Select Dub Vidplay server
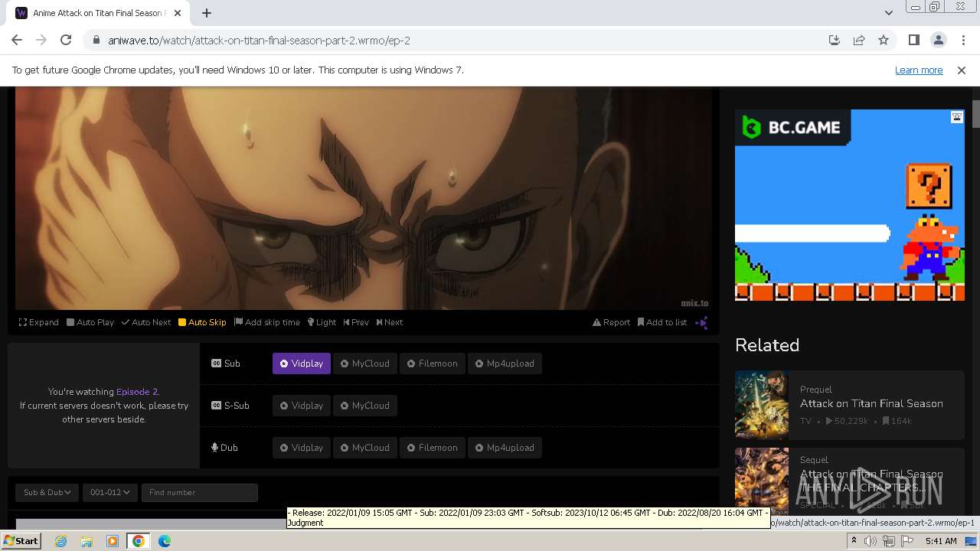The height and width of the screenshot is (551, 980). point(302,448)
